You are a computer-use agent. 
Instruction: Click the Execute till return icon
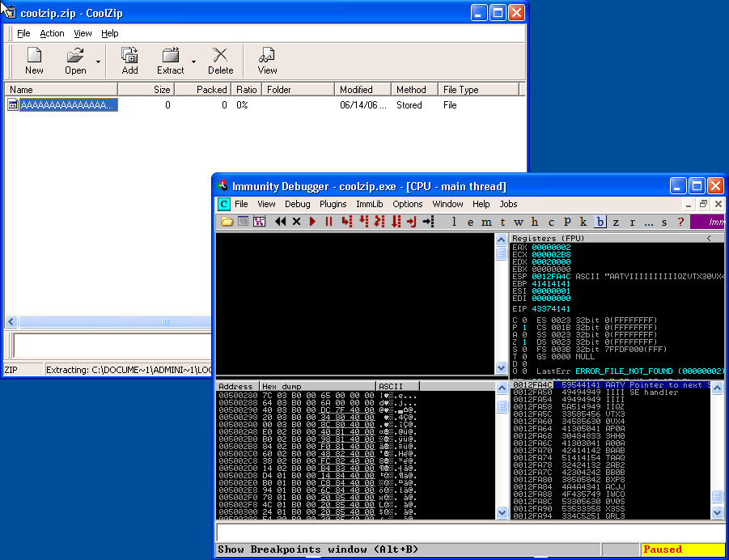pos(412,222)
